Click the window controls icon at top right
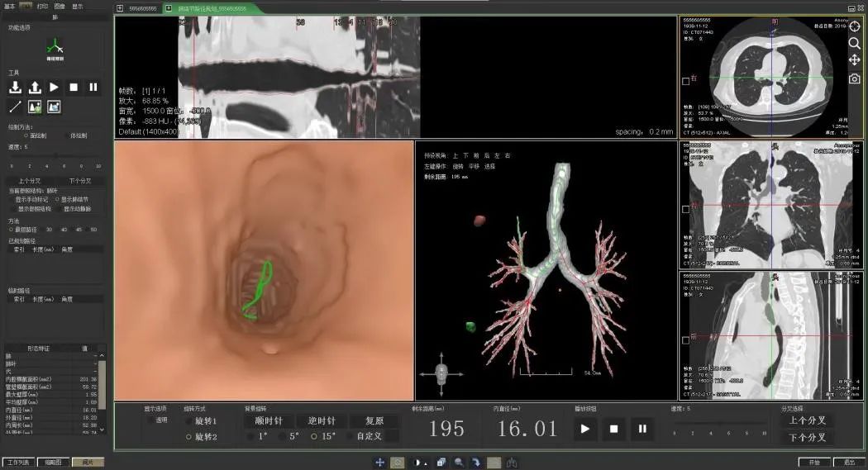This screenshot has width=868, height=470. [x=855, y=7]
